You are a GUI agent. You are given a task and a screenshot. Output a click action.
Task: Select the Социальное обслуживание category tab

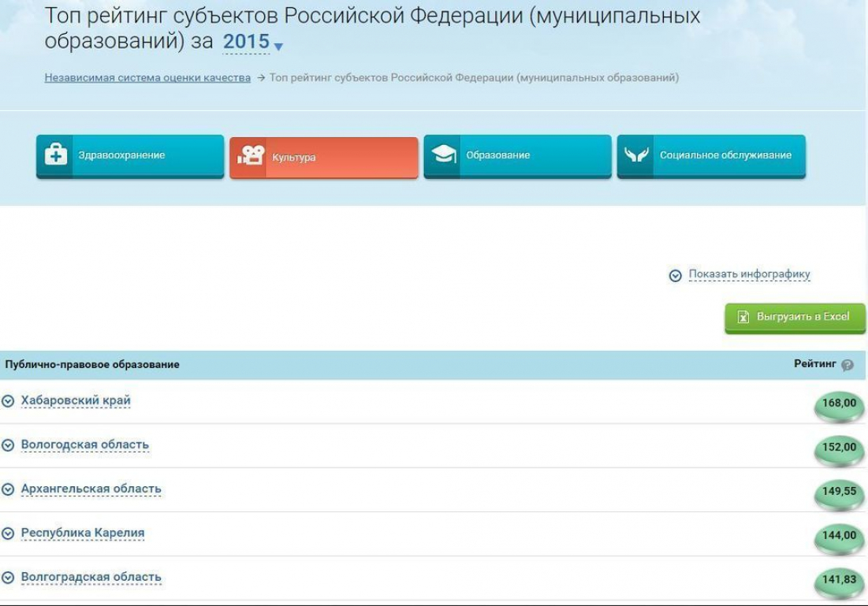(711, 156)
